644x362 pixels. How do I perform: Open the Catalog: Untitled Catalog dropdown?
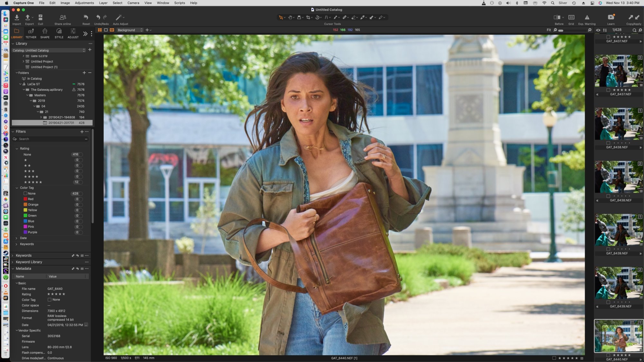coord(49,50)
